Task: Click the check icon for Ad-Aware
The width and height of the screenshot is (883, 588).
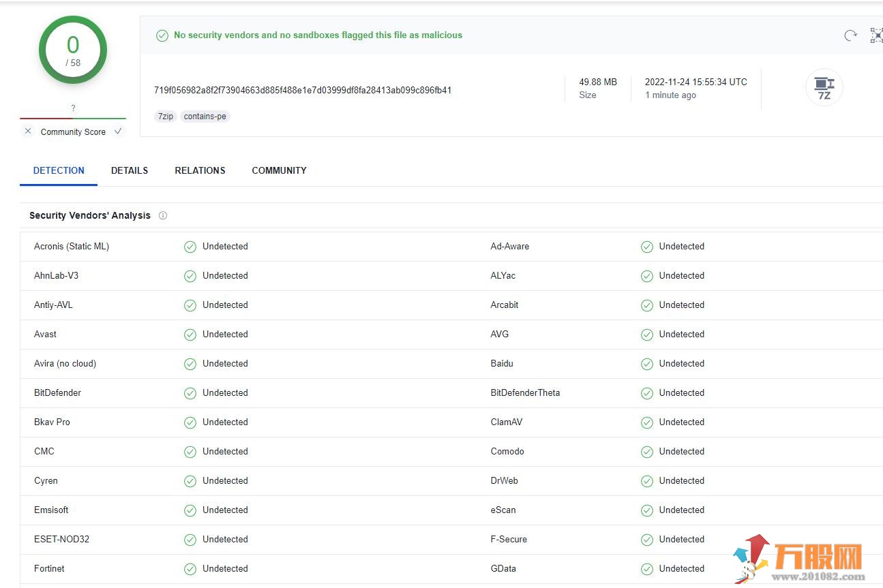Action: (647, 247)
